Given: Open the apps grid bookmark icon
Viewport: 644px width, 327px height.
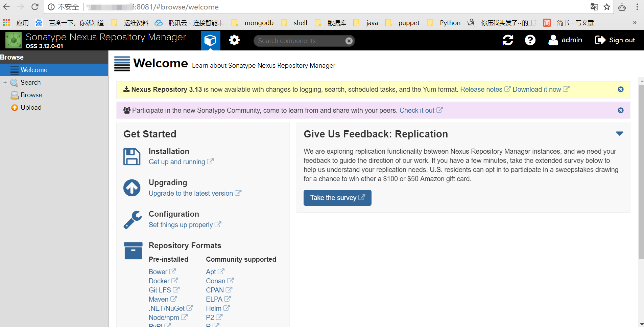Looking at the screenshot, I should coord(6,23).
